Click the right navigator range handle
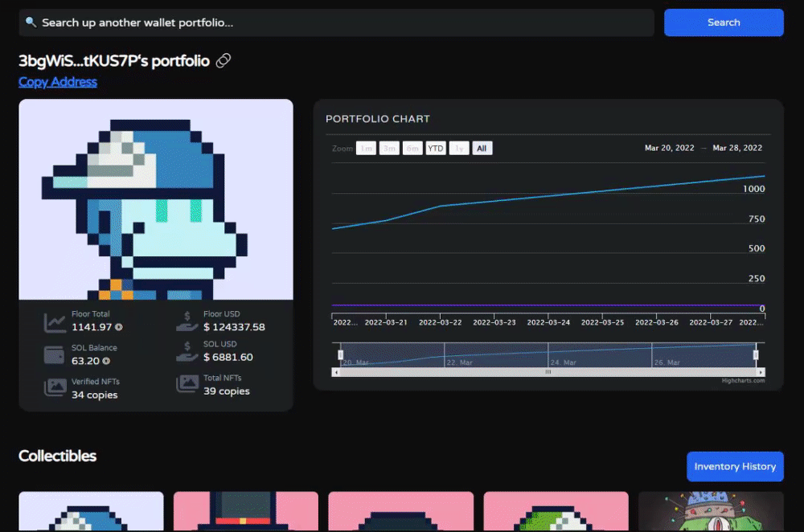The width and height of the screenshot is (804, 532). click(x=755, y=354)
